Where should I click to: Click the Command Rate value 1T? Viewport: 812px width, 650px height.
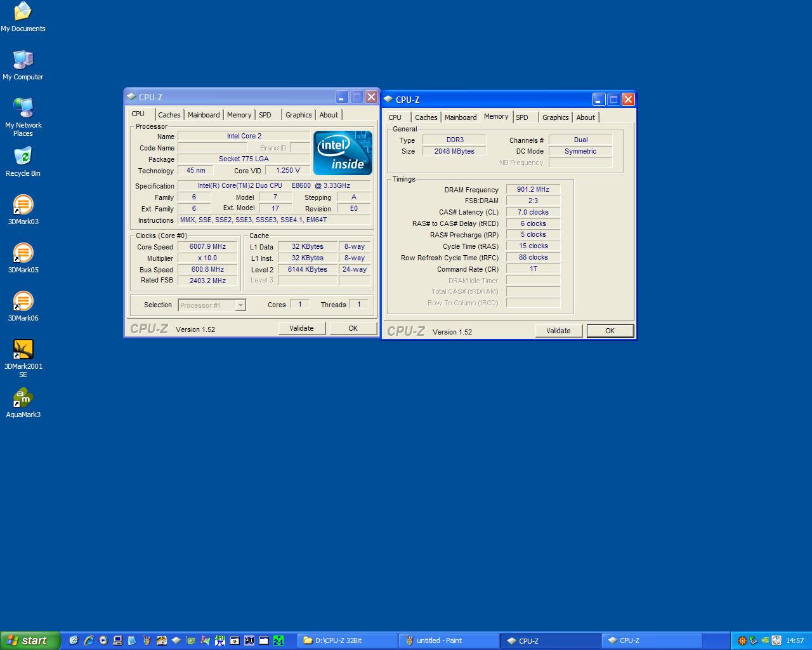[533, 269]
